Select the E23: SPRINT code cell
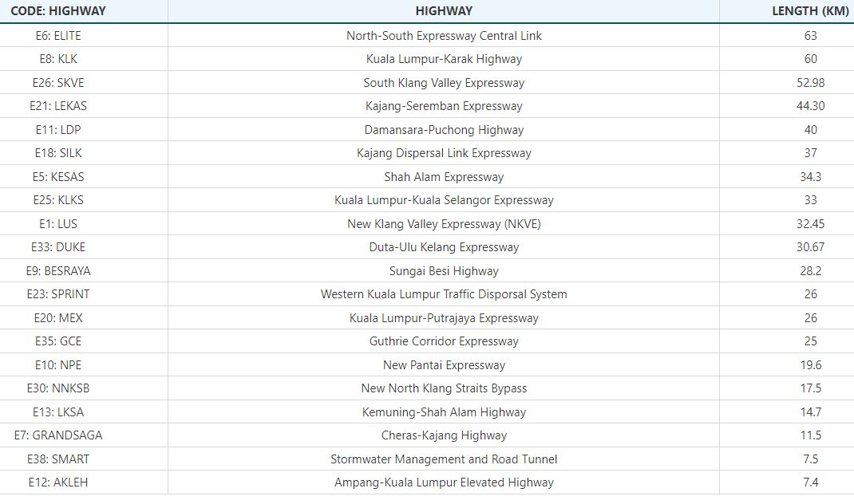Image resolution: width=854 pixels, height=504 pixels. coord(58,294)
